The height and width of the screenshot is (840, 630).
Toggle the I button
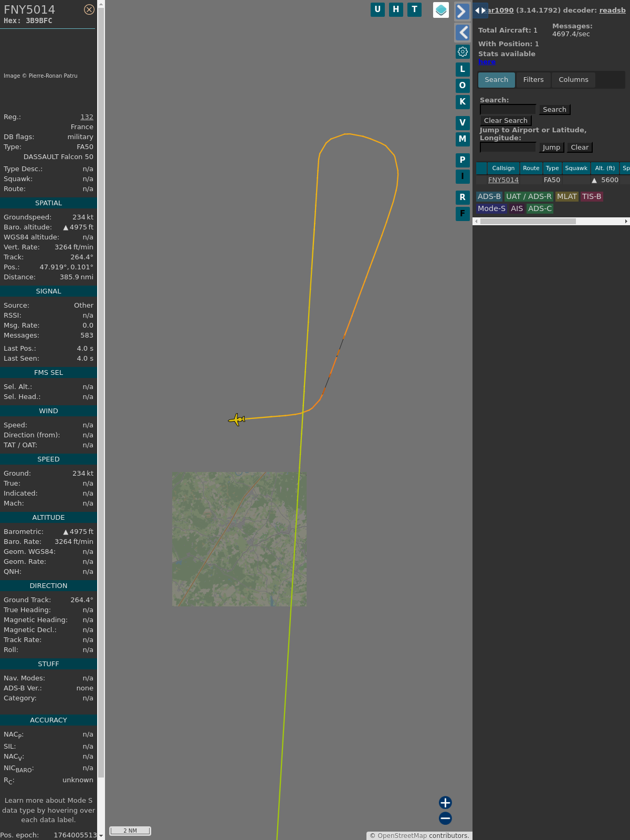click(x=463, y=176)
